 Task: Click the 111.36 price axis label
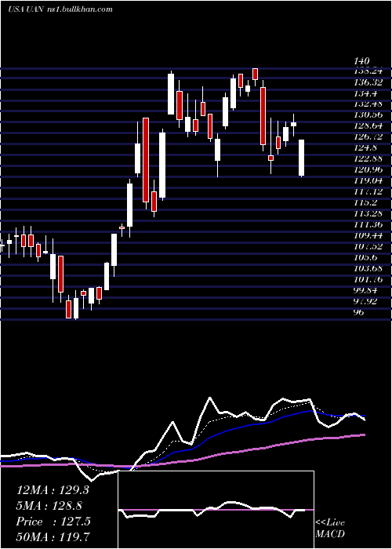click(368, 224)
